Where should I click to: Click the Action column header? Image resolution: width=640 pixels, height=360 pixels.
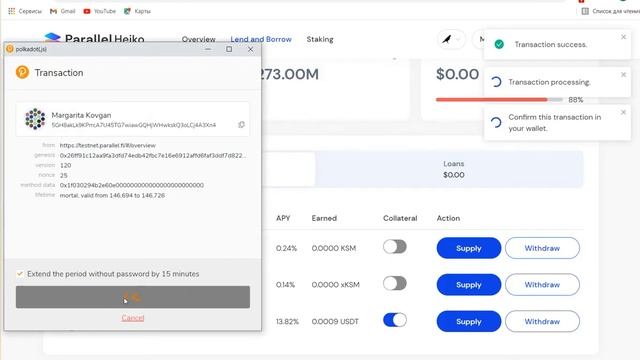[x=448, y=218]
